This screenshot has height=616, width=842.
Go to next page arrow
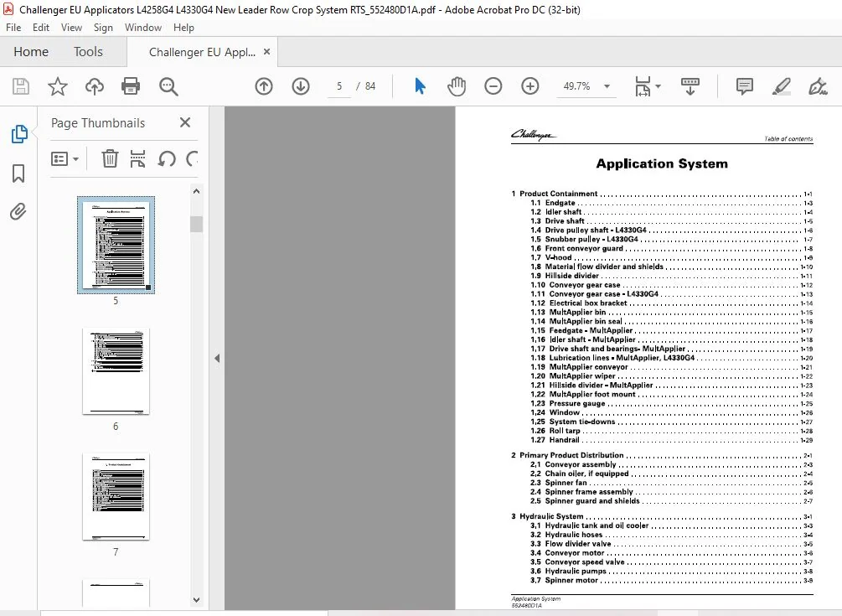click(x=301, y=86)
